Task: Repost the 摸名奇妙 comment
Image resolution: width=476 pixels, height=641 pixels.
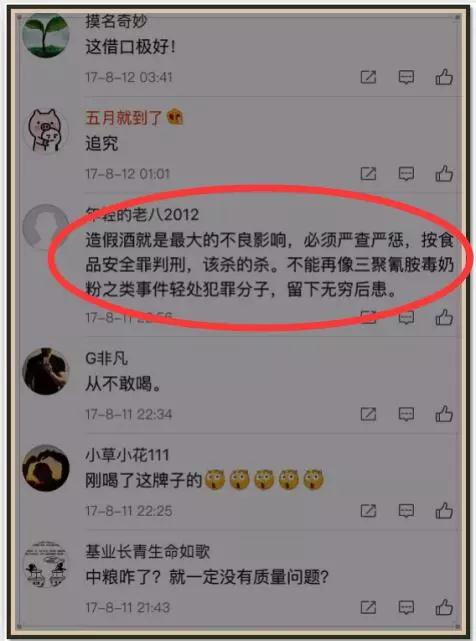Action: pos(368,77)
